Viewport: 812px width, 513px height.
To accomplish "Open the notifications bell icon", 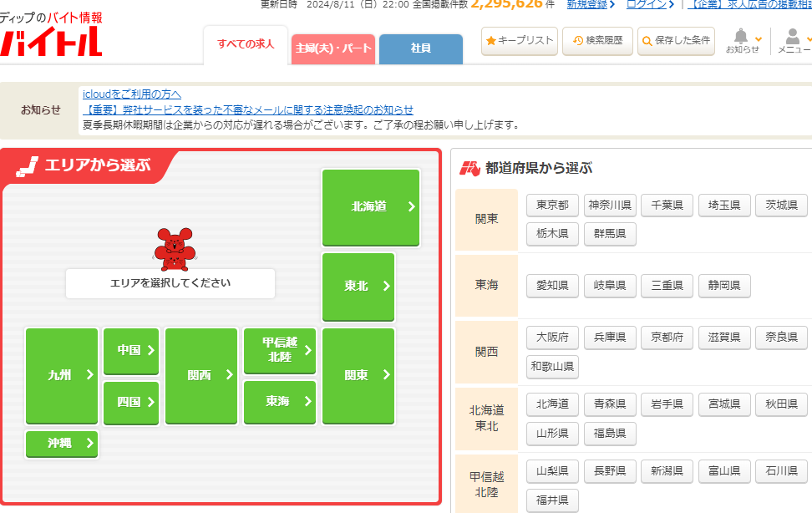I will [x=741, y=37].
